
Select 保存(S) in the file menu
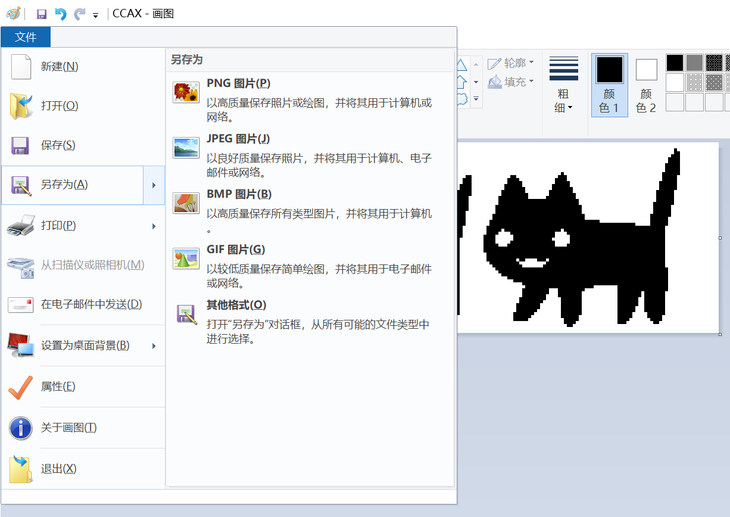coord(83,145)
